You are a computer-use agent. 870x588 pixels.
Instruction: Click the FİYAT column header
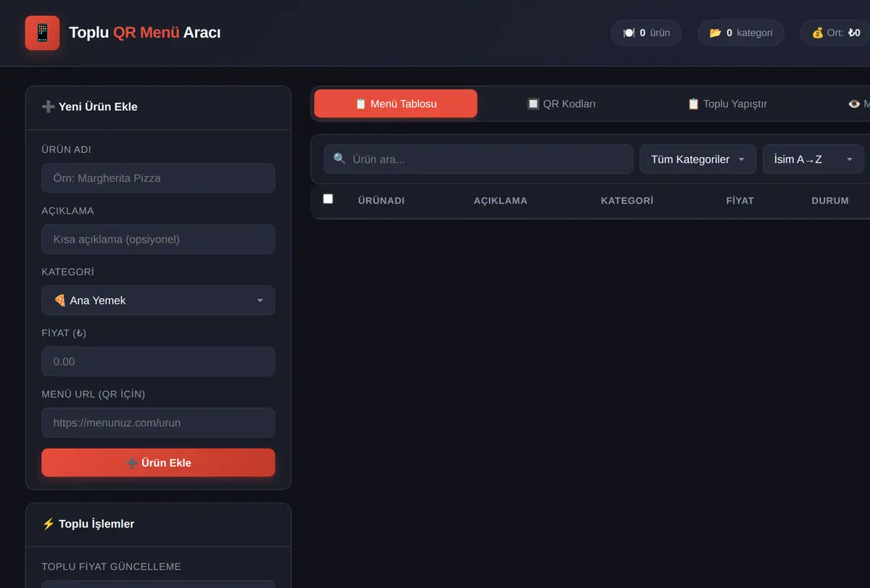click(740, 200)
